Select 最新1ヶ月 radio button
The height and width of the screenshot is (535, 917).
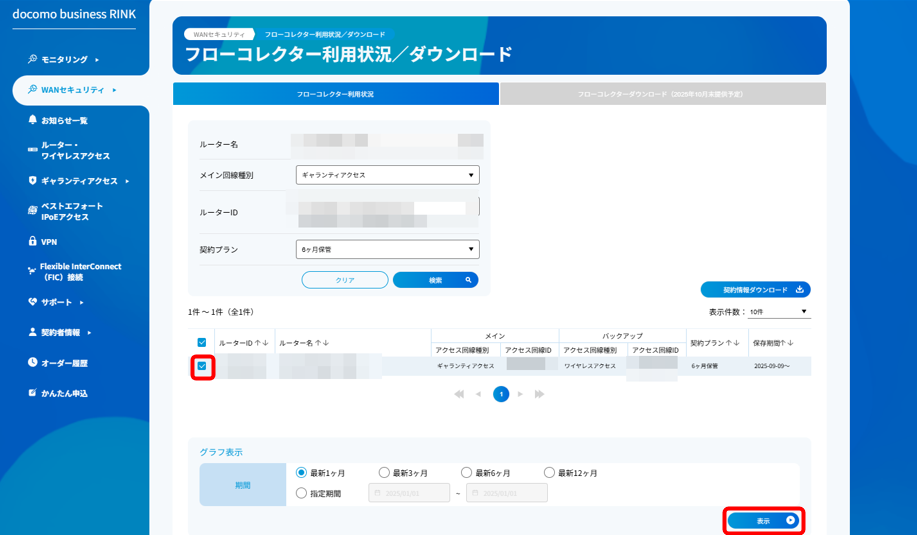pyautogui.click(x=301, y=472)
